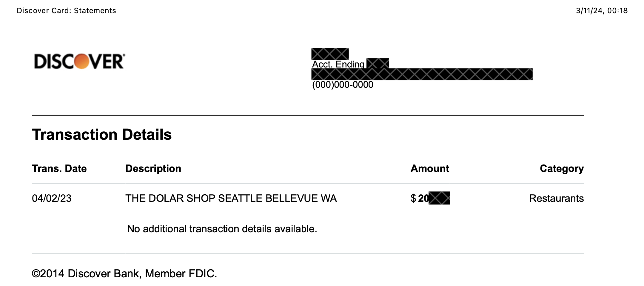Screen dimensions: 644x286
Task: Click the Amount column header
Action: coord(430,168)
